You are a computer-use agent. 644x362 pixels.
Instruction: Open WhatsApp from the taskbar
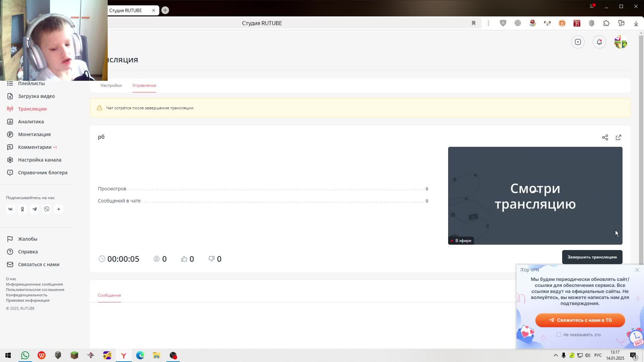click(x=25, y=355)
